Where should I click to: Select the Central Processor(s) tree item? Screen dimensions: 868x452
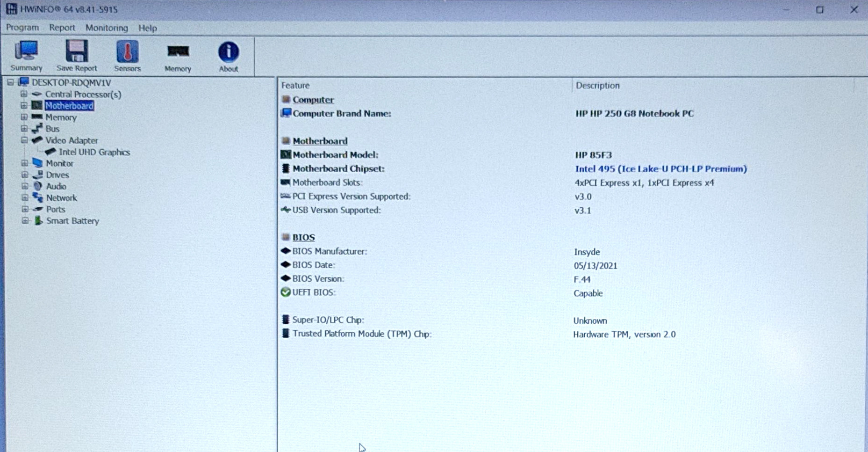pyautogui.click(x=83, y=94)
